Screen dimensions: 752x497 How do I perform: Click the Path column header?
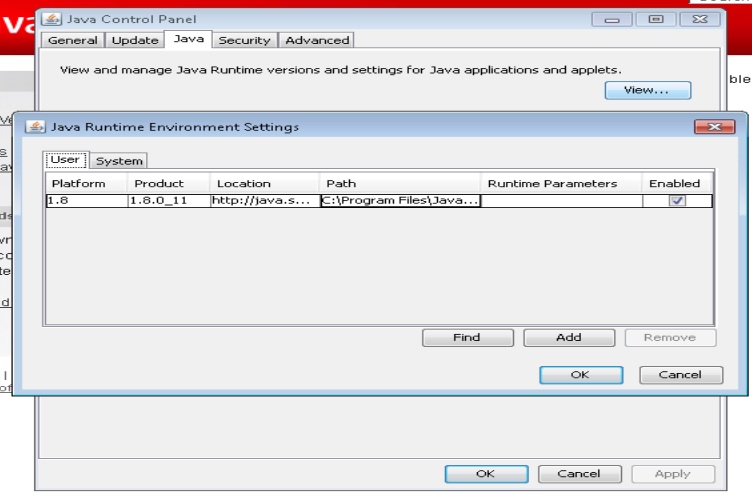400,184
